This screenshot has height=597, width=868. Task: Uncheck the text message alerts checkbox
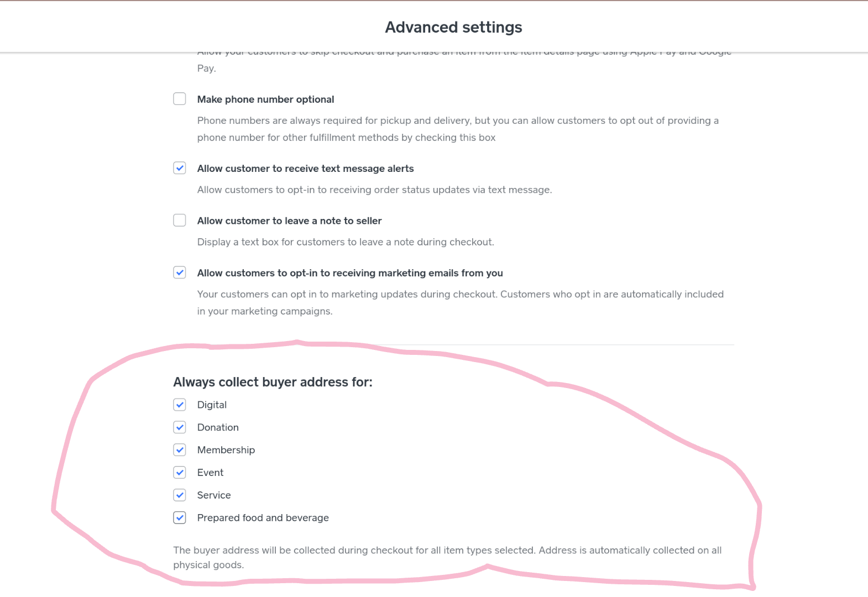tap(180, 168)
